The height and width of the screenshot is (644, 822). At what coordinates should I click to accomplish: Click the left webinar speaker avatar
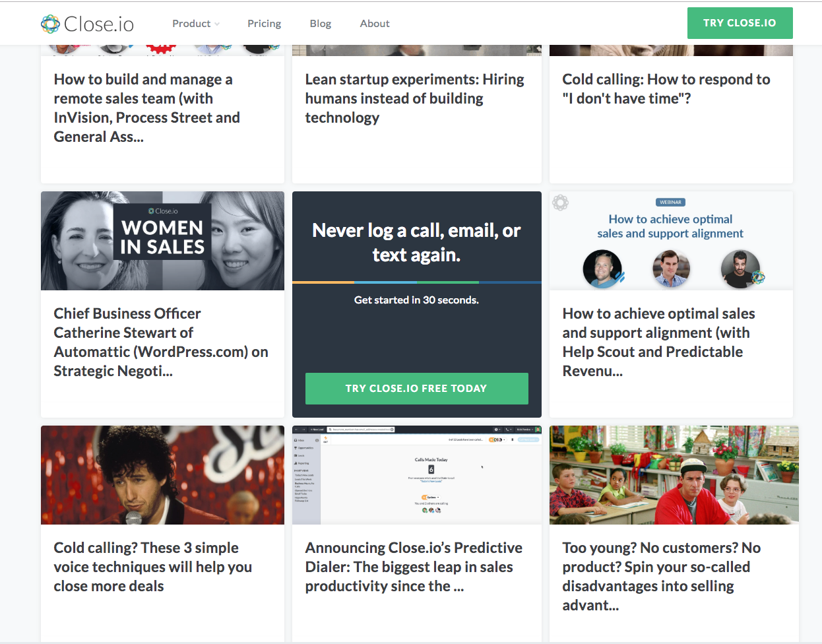click(602, 269)
